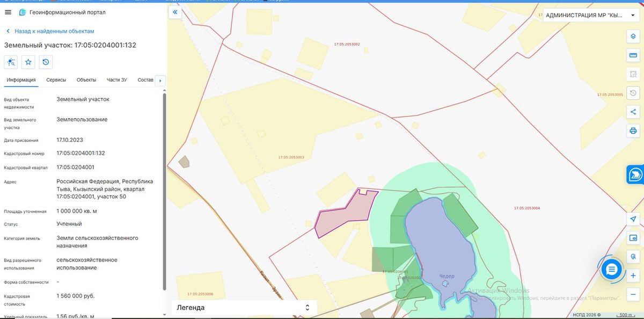
Task: Click map quarter label 17:05:2053006
Action: [x=201, y=294]
